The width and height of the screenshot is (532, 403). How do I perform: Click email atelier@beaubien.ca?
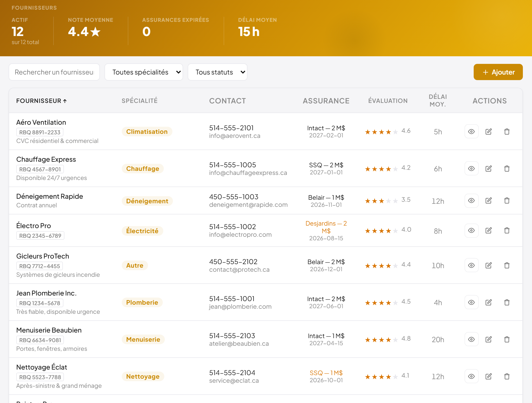pos(239,344)
